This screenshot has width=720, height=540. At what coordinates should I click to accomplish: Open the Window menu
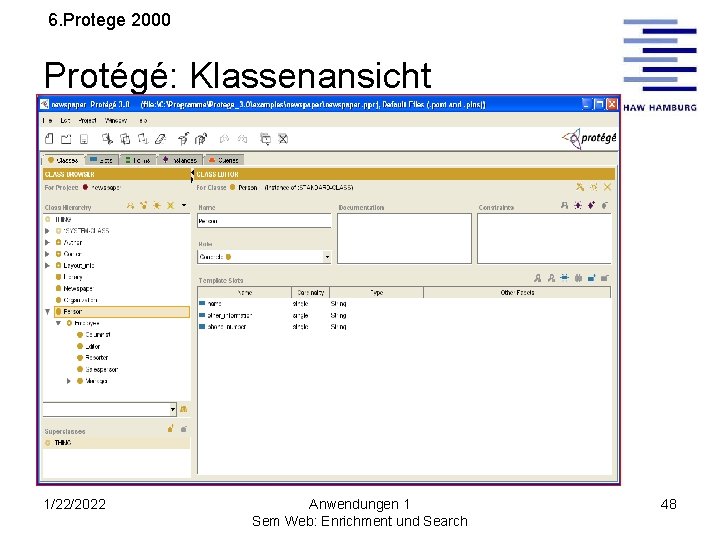(116, 120)
